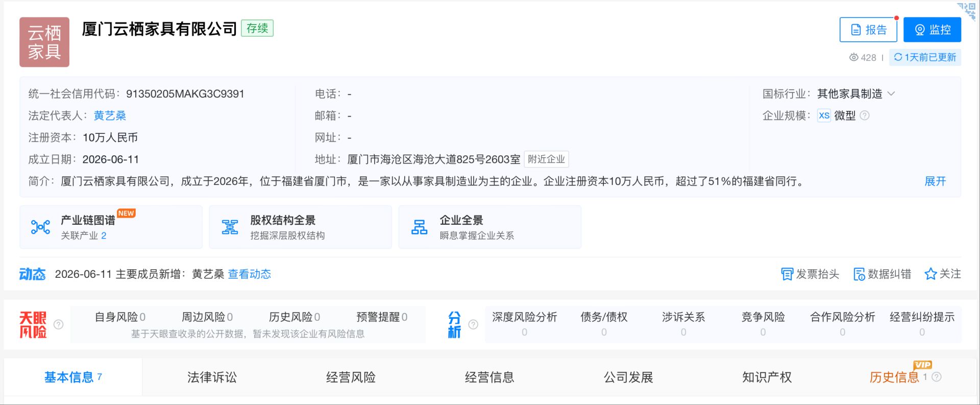Click the 监控 monitor button
The image size is (980, 405).
point(932,30)
